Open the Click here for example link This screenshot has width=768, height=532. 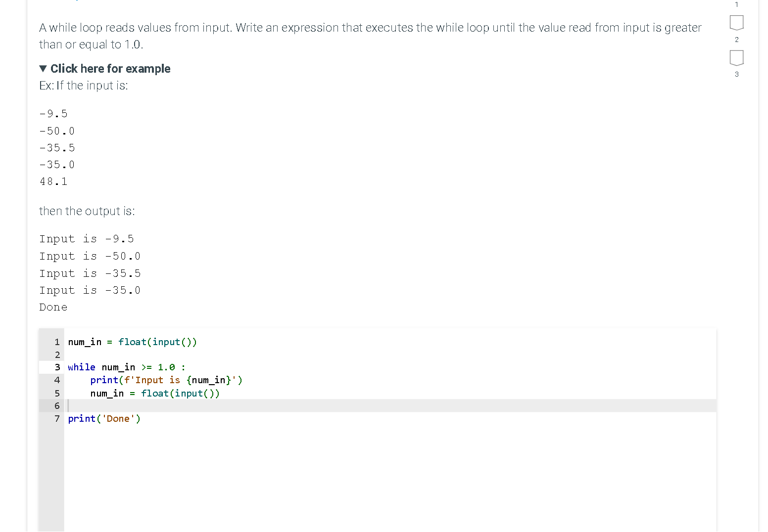point(110,68)
